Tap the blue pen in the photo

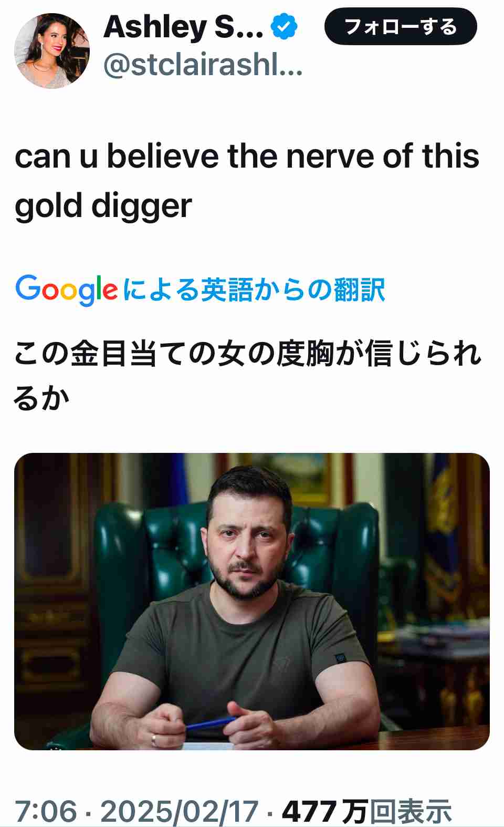click(211, 724)
